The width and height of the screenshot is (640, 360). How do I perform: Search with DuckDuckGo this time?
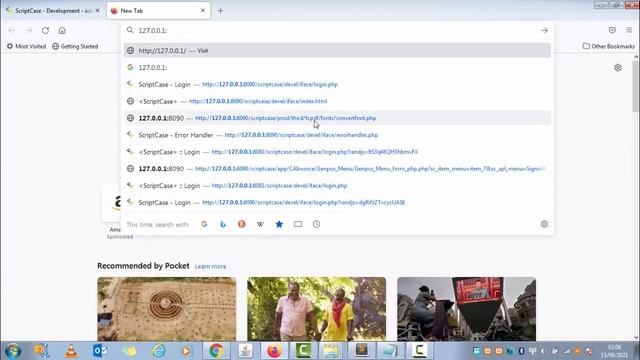click(242, 224)
